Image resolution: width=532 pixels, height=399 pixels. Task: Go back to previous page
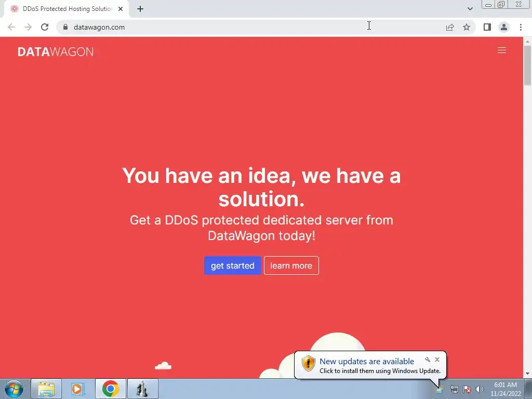(x=11, y=27)
